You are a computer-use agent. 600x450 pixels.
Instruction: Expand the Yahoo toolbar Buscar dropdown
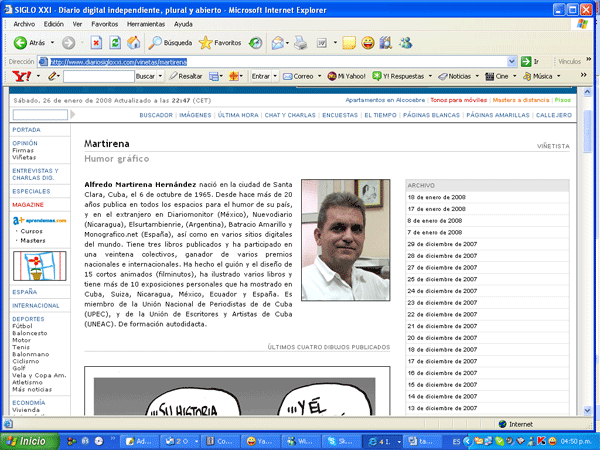pyautogui.click(x=150, y=76)
